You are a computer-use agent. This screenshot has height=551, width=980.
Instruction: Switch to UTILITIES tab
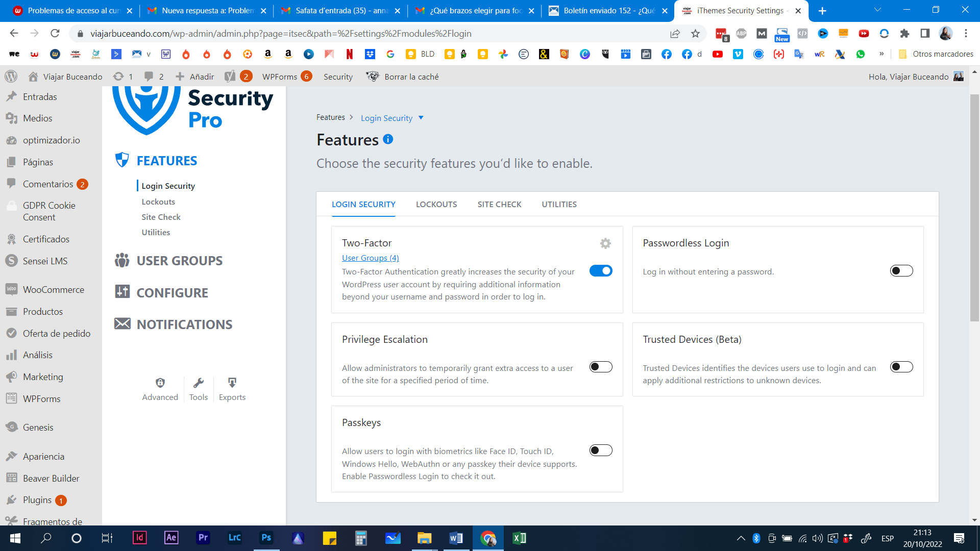point(559,205)
